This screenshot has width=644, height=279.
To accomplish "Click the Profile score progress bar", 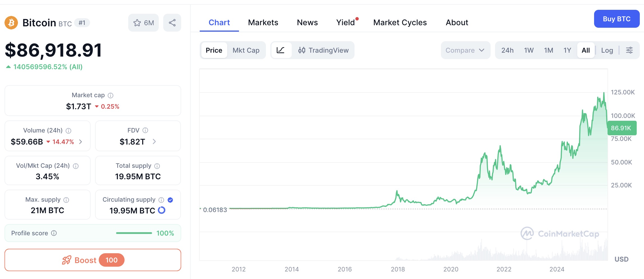I will (134, 233).
